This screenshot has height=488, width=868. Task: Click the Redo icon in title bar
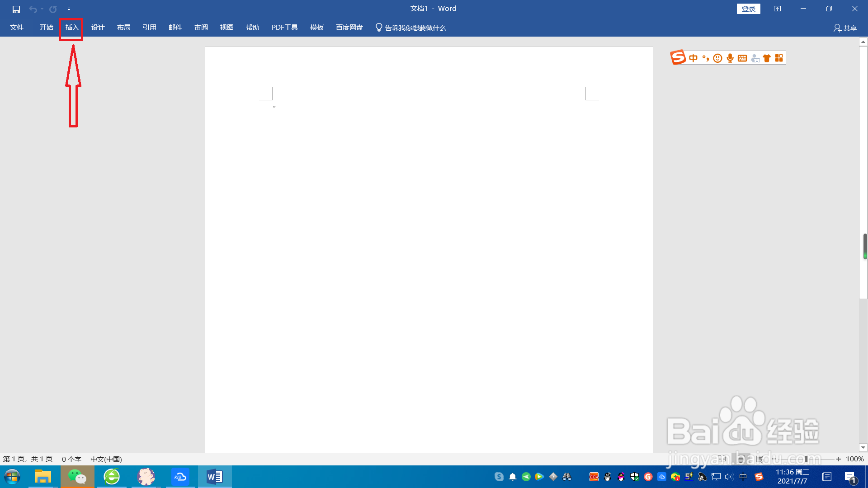point(53,9)
